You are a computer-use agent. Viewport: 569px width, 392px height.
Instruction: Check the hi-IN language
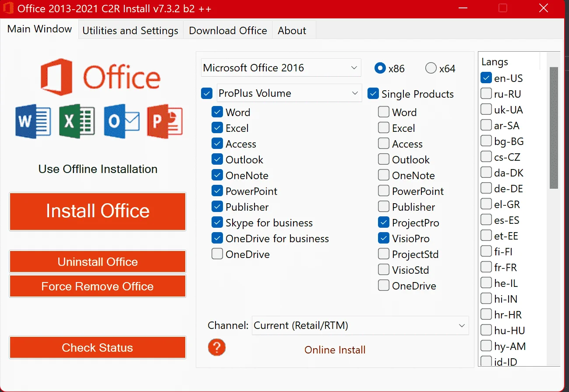pyautogui.click(x=486, y=299)
